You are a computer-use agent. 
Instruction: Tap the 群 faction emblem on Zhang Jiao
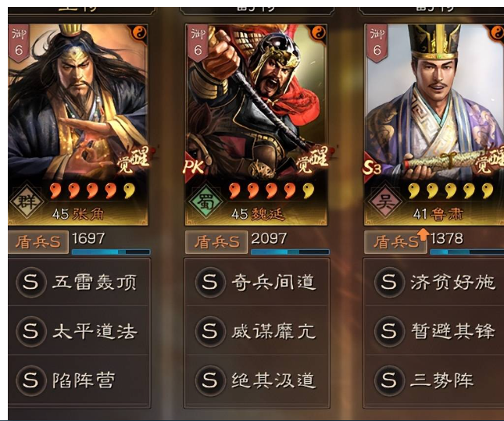[27, 202]
